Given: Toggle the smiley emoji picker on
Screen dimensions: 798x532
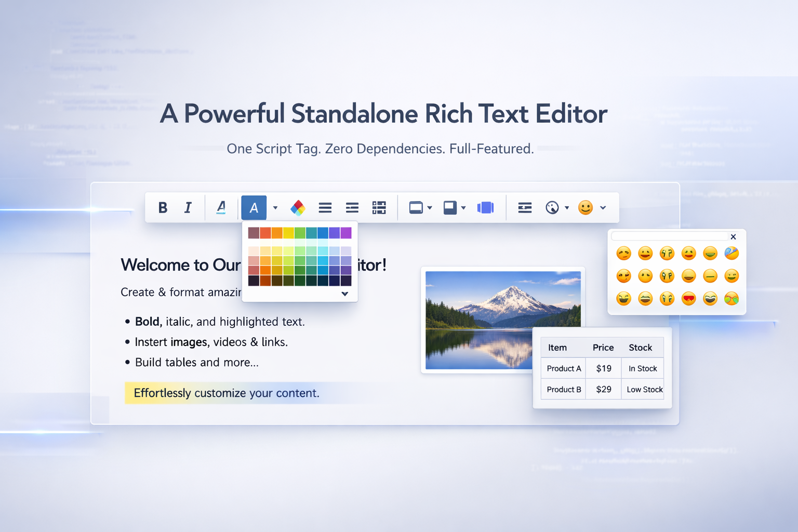Looking at the screenshot, I should coord(586,207).
